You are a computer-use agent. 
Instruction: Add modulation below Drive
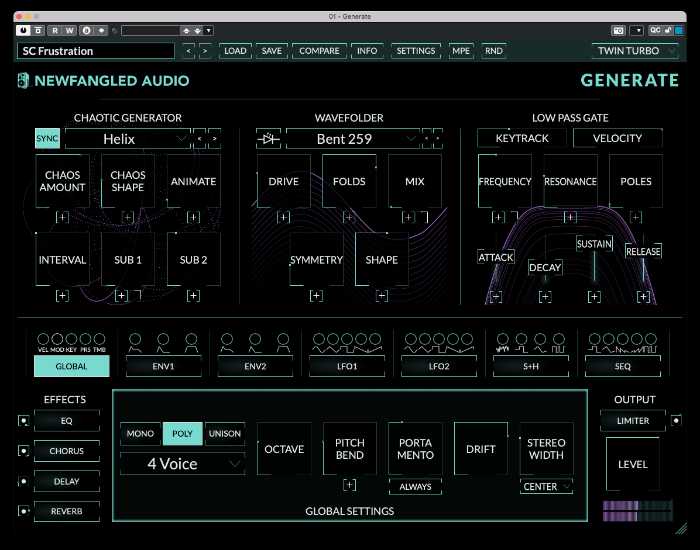pos(283,217)
